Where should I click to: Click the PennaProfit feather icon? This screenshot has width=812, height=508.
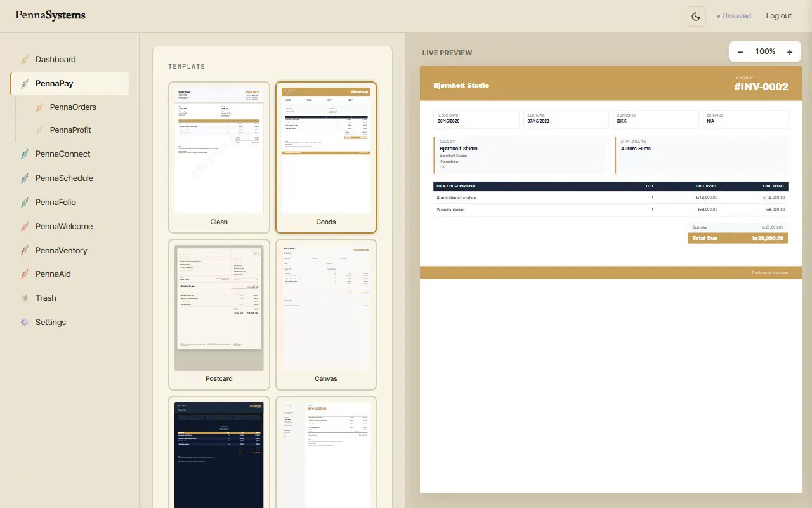tap(39, 130)
